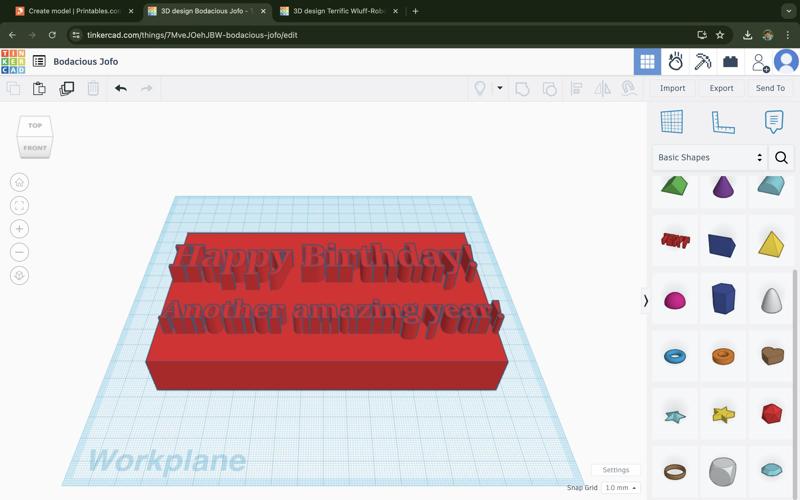The height and width of the screenshot is (500, 800).
Task: Toggle the show-all lightbulb icon
Action: tap(480, 89)
